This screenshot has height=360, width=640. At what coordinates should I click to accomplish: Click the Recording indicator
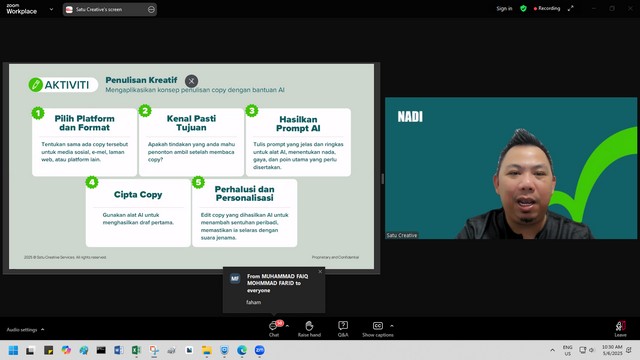547,9
